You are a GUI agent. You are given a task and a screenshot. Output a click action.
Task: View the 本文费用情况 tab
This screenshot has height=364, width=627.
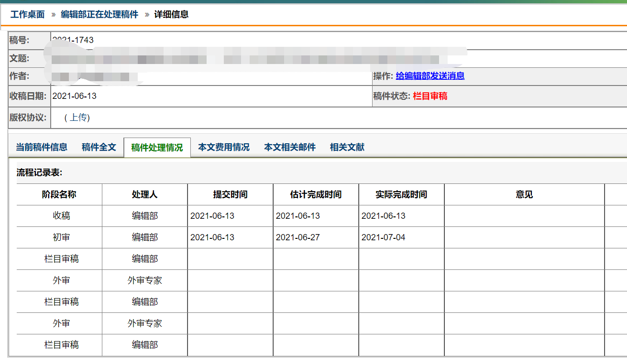224,147
